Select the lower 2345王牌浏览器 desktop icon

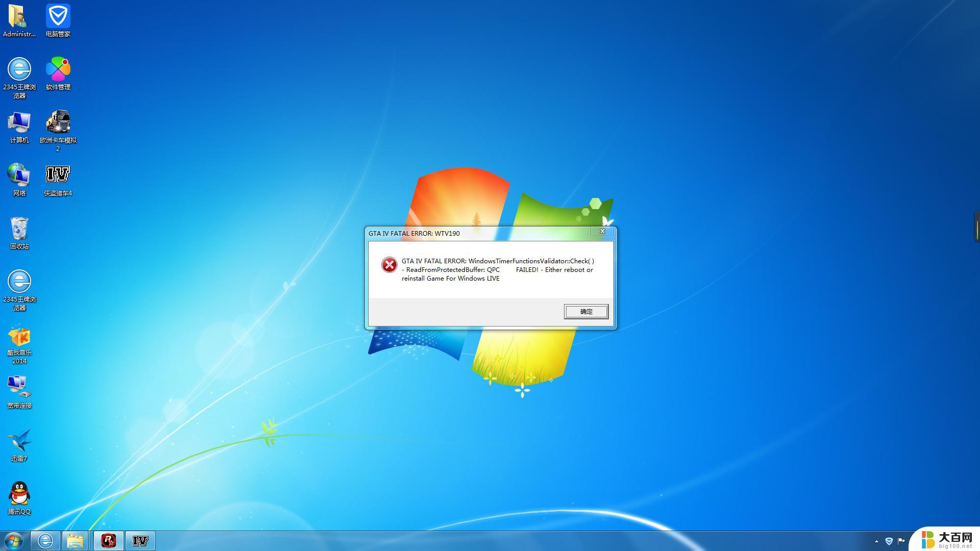[x=19, y=290]
